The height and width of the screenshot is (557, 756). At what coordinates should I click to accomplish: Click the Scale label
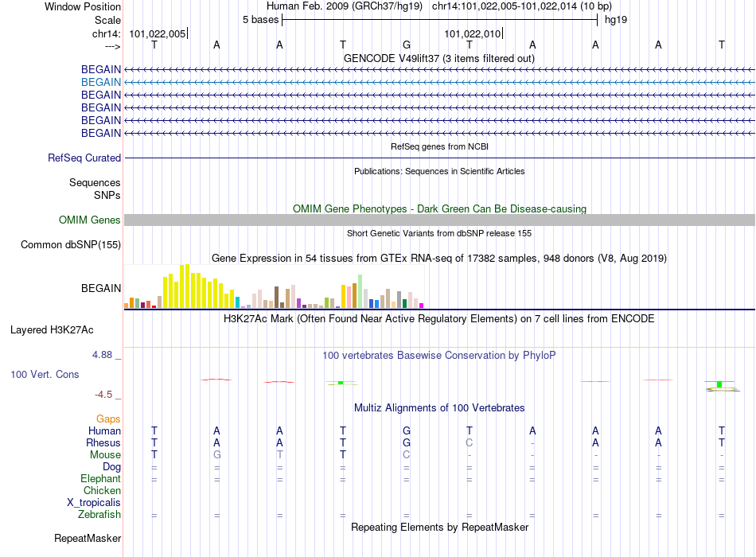(107, 20)
